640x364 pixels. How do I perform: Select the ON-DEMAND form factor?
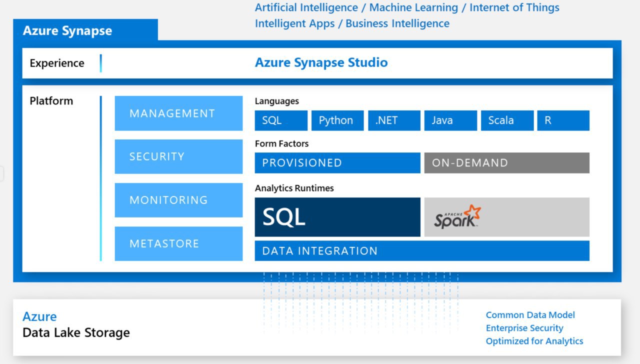(507, 163)
